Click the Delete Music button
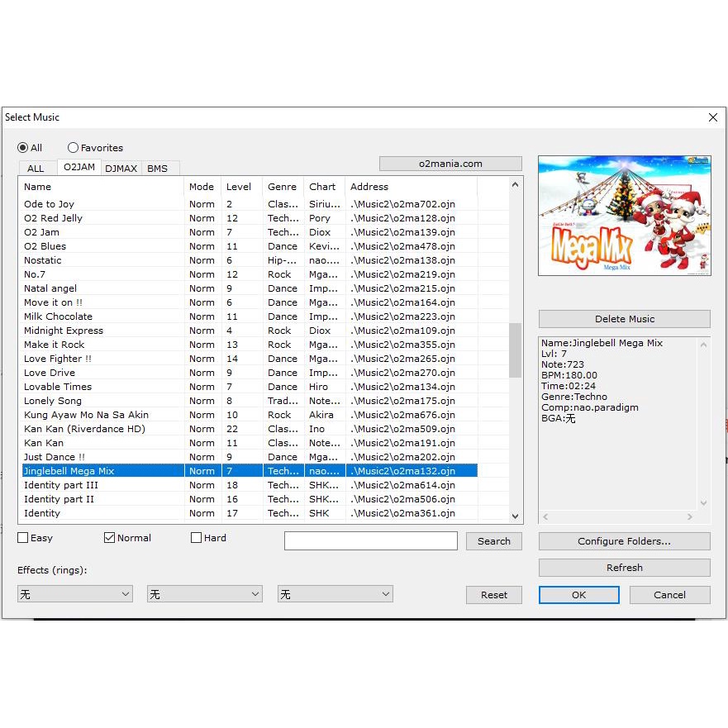 click(624, 319)
